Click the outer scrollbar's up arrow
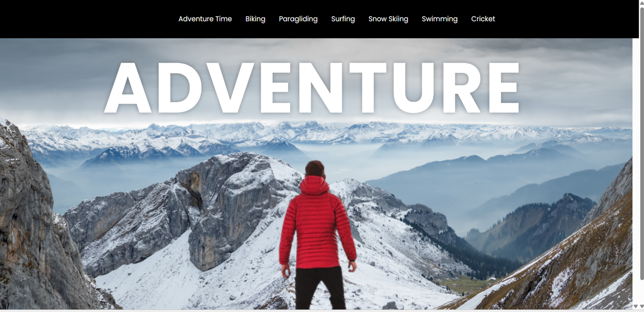Screen dimensions: 644x312 (642, 3)
